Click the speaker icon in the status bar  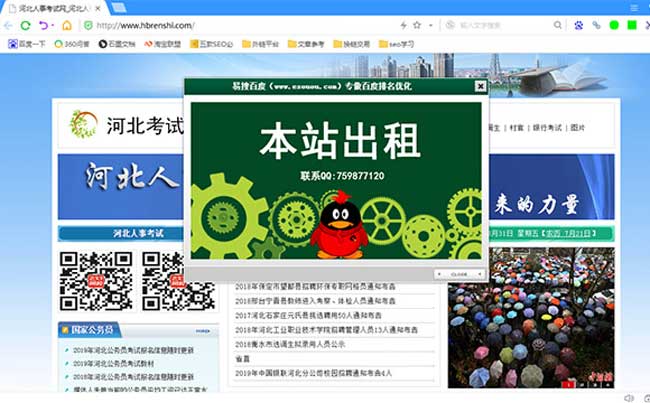click(629, 398)
